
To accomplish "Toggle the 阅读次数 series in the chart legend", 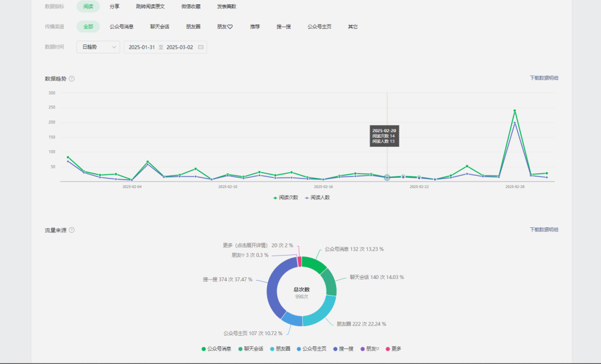I will (x=285, y=198).
